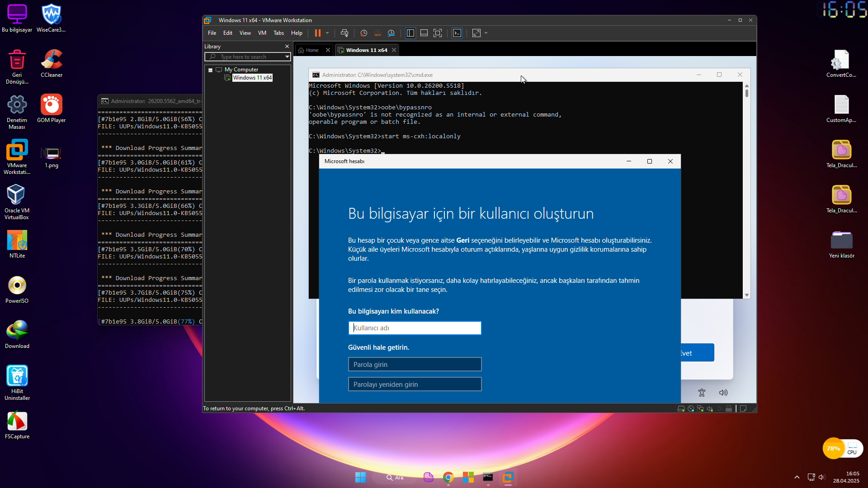Toggle the console view button
The width and height of the screenshot is (868, 488).
457,33
